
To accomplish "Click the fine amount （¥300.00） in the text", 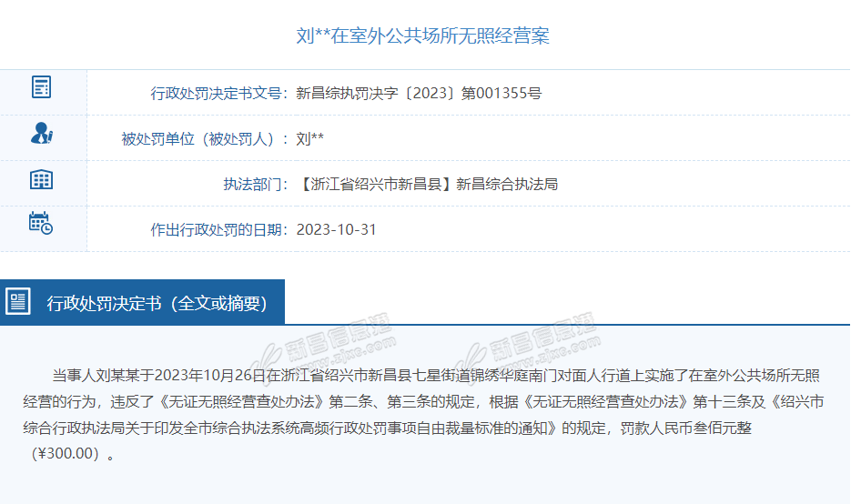I will (64, 453).
